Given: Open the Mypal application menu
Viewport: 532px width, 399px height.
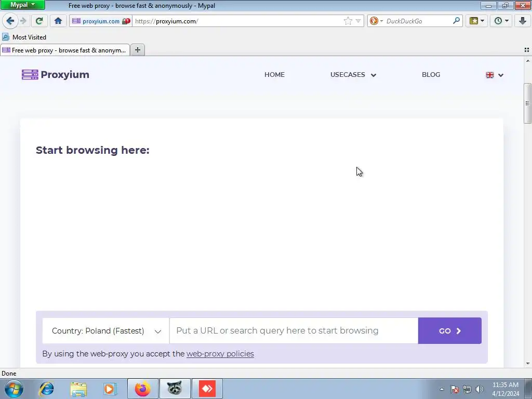Looking at the screenshot, I should point(23,5).
